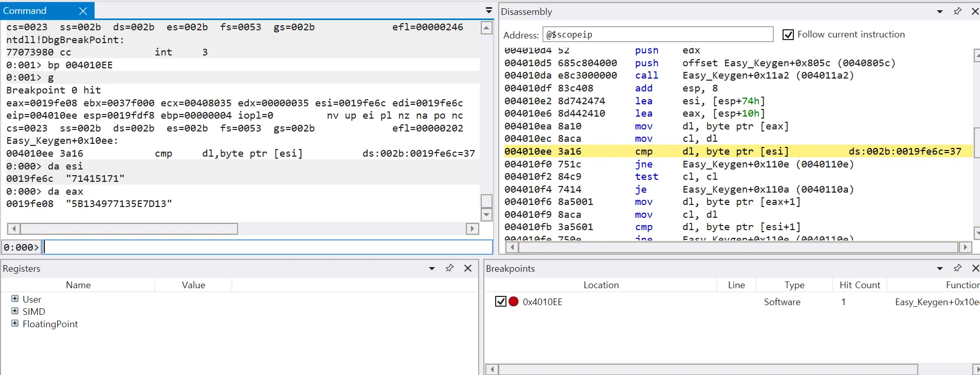Sort breakpoints by Location column

coord(601,285)
